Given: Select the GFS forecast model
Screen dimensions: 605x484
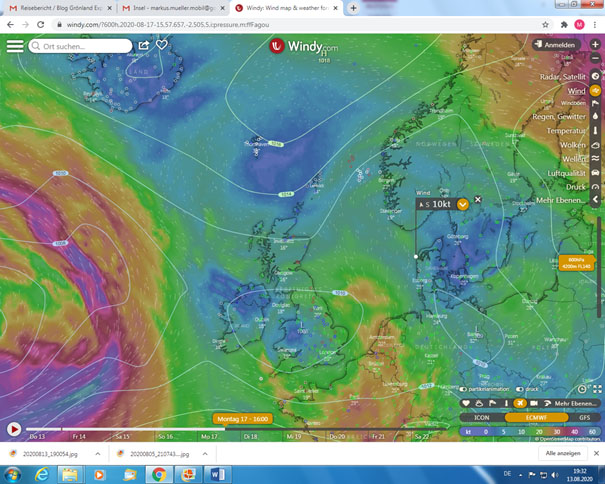Looking at the screenshot, I should (x=584, y=417).
